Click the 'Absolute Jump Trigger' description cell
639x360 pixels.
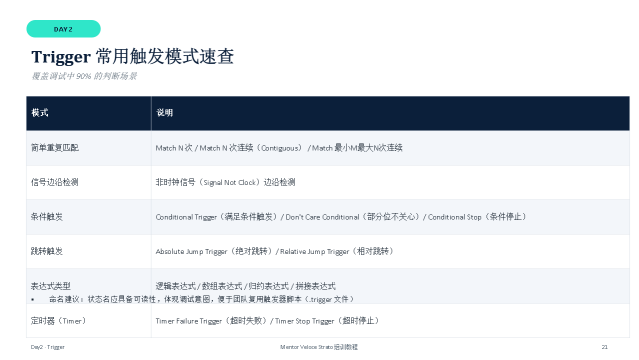coord(390,251)
